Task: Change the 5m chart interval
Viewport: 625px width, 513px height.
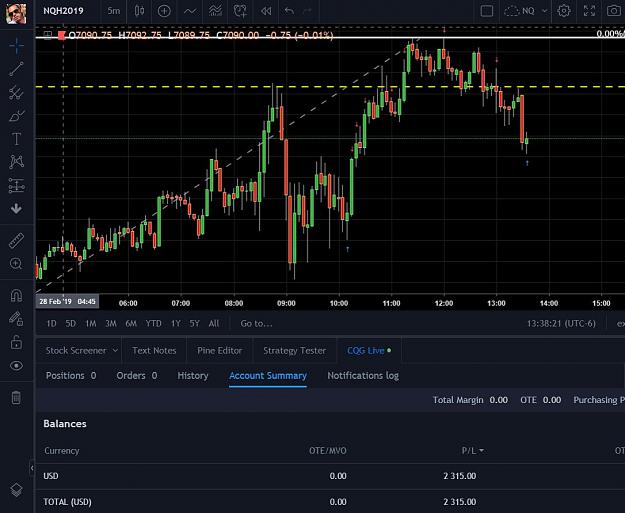Action: [113, 11]
